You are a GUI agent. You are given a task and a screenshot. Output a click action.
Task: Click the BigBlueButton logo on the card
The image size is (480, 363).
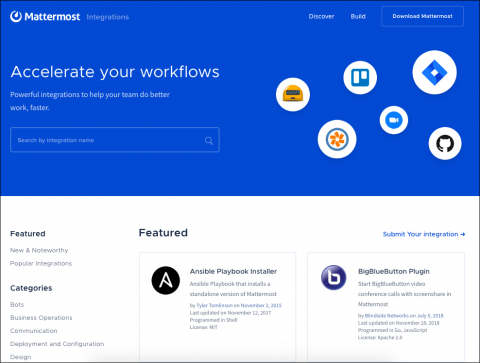[x=334, y=277]
